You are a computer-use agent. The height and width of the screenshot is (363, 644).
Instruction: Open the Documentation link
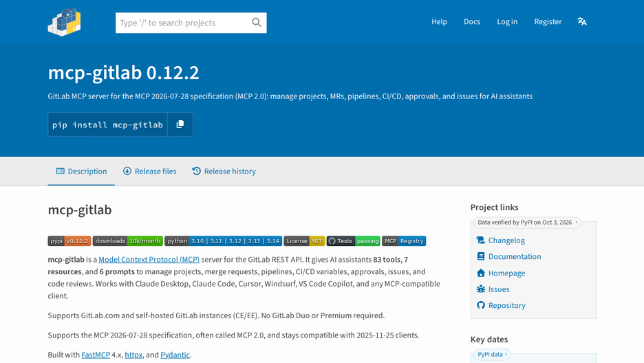[x=515, y=256]
